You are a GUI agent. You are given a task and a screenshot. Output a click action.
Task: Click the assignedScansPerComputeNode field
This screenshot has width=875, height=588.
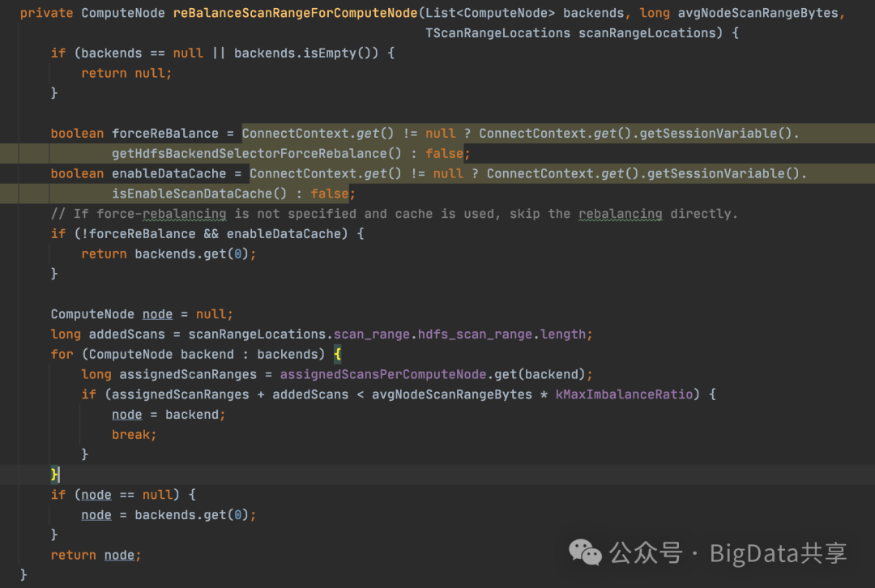coord(382,374)
